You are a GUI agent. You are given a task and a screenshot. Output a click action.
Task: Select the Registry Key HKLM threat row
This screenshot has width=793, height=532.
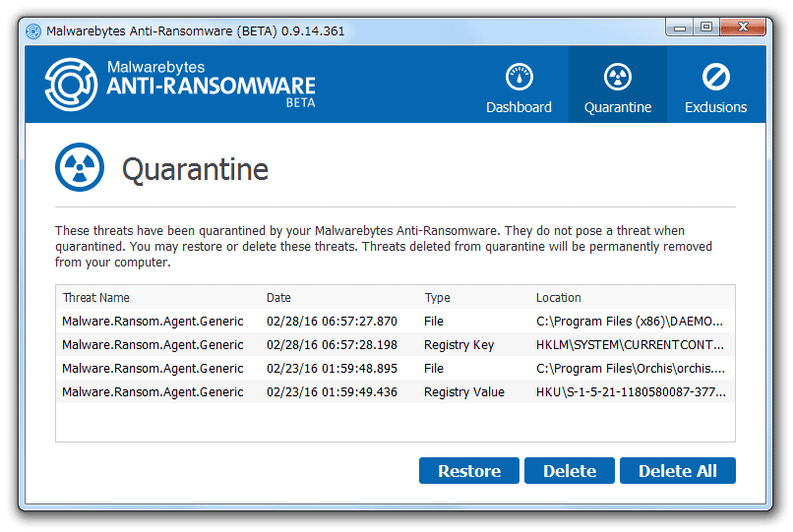pyautogui.click(x=396, y=345)
